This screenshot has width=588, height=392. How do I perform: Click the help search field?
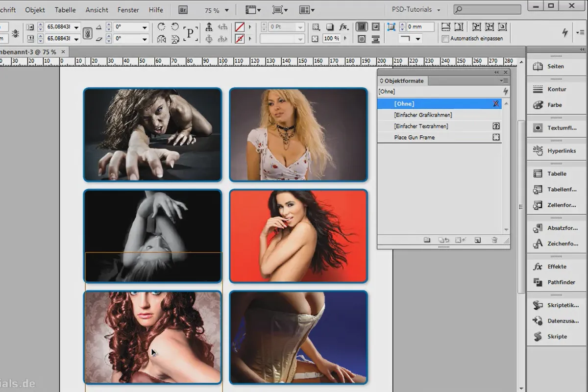tap(487, 10)
